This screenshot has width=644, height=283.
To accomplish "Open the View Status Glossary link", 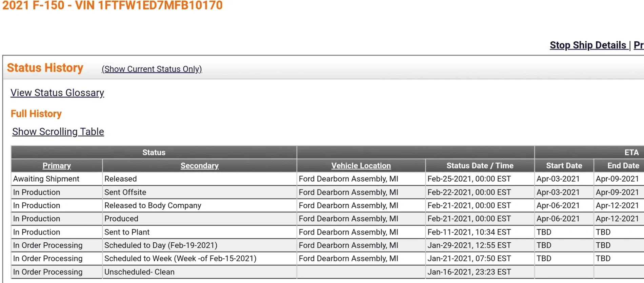I will (57, 93).
